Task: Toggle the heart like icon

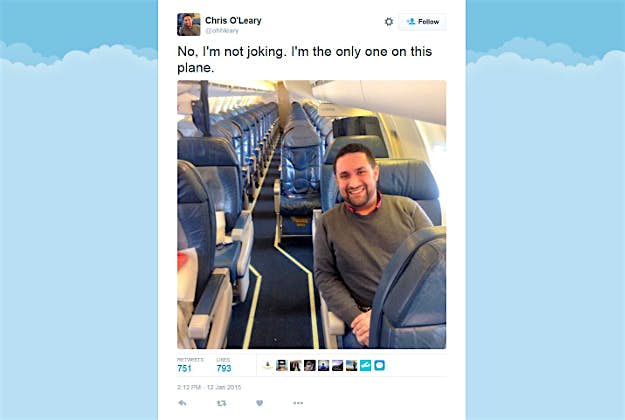Action: click(x=259, y=403)
